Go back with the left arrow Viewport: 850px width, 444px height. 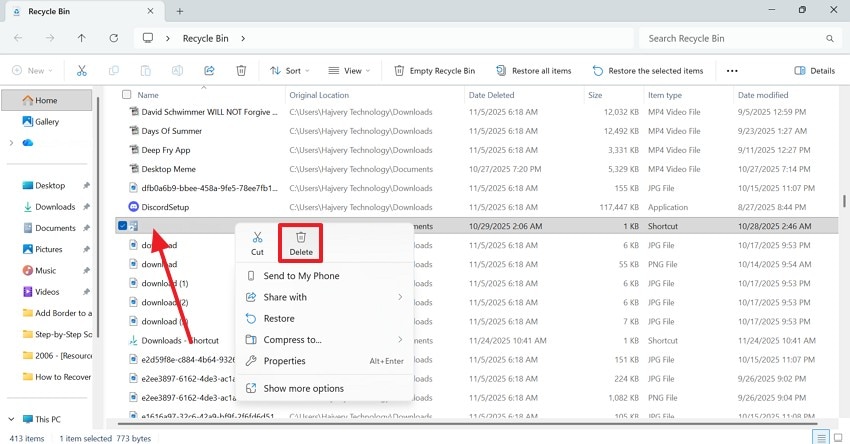click(18, 38)
